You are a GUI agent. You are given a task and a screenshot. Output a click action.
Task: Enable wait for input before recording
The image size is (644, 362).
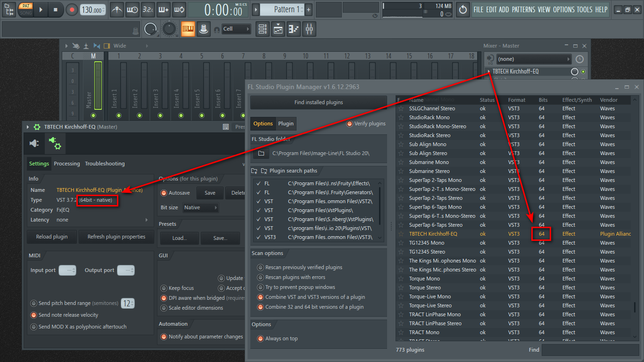pyautogui.click(x=132, y=9)
